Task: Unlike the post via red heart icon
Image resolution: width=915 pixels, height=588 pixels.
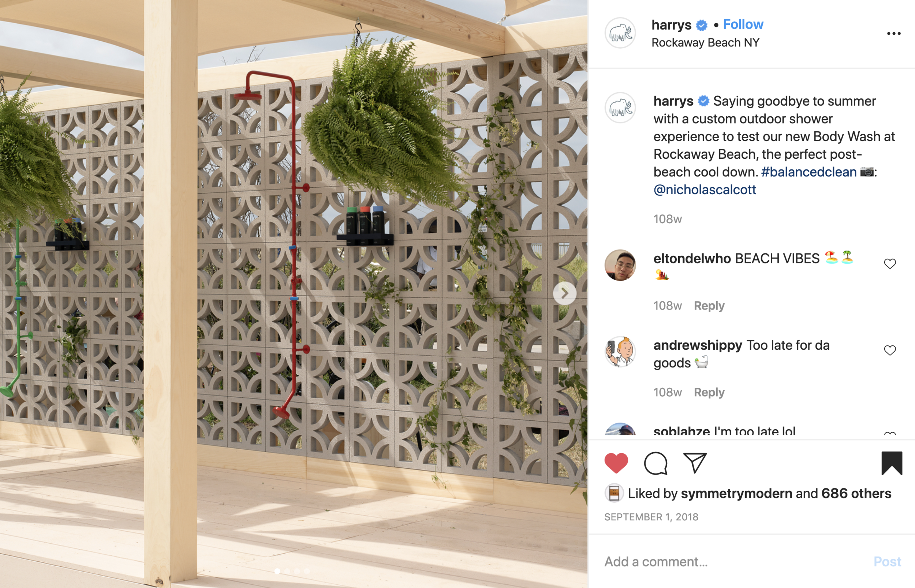Action: [x=616, y=463]
